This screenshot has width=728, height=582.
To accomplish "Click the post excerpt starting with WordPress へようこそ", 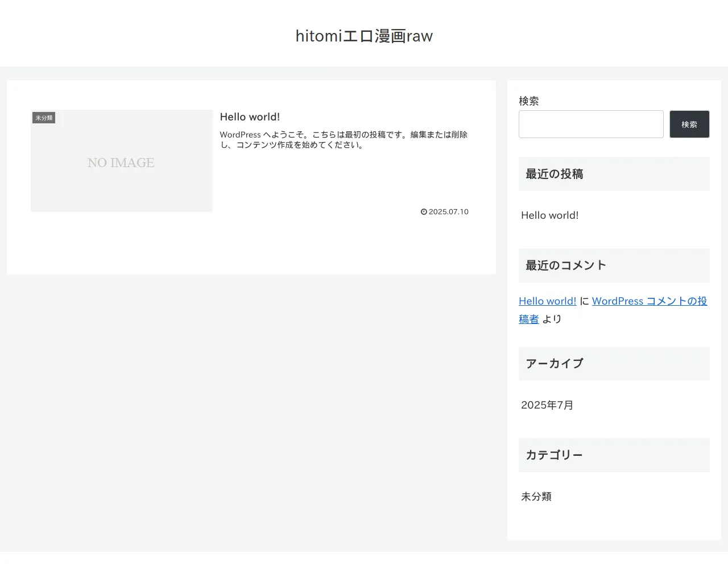I will coord(344,140).
